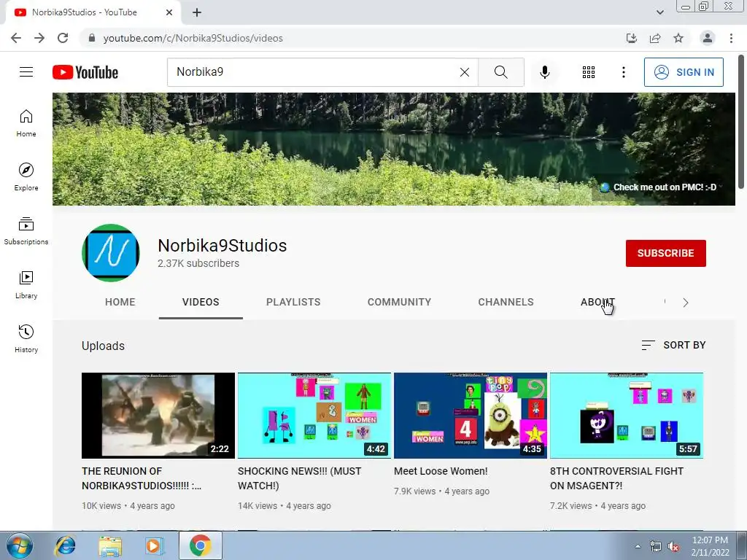This screenshot has width=747, height=560.
Task: Click the 2:22 video thumbnail
Action: coord(158,416)
